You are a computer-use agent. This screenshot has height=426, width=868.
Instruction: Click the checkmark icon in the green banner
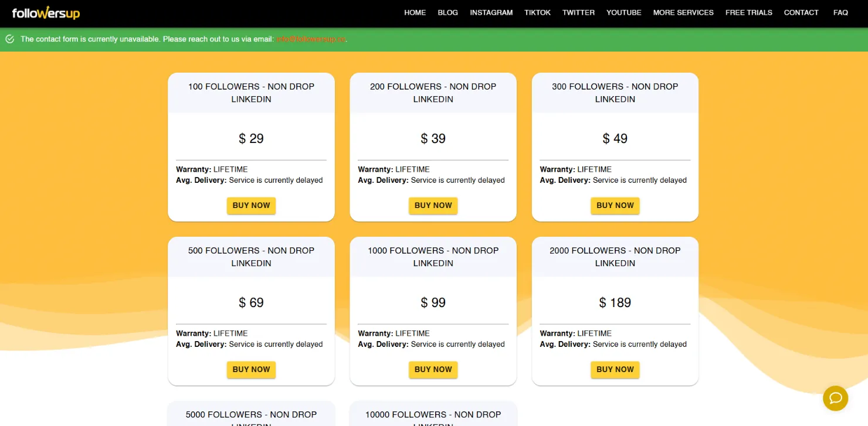click(x=9, y=39)
